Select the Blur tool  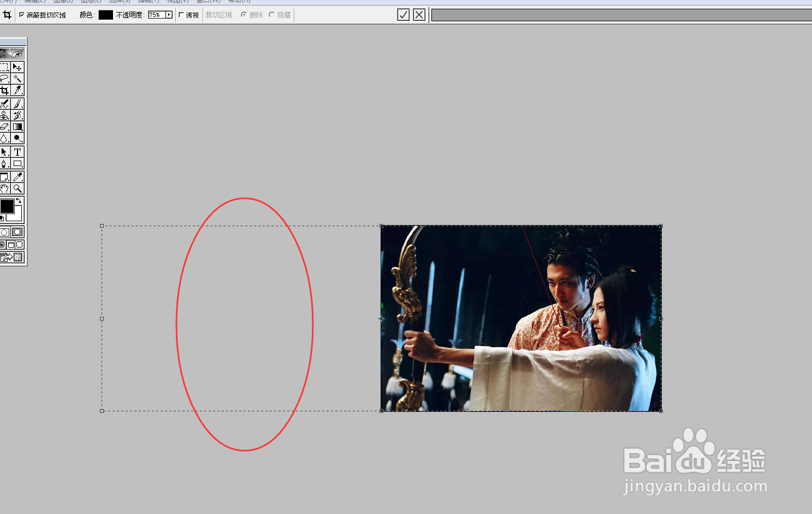tap(4, 138)
